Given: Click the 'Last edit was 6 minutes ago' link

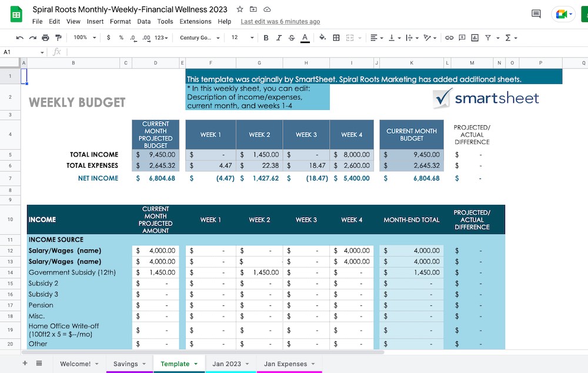Looking at the screenshot, I should (x=280, y=22).
